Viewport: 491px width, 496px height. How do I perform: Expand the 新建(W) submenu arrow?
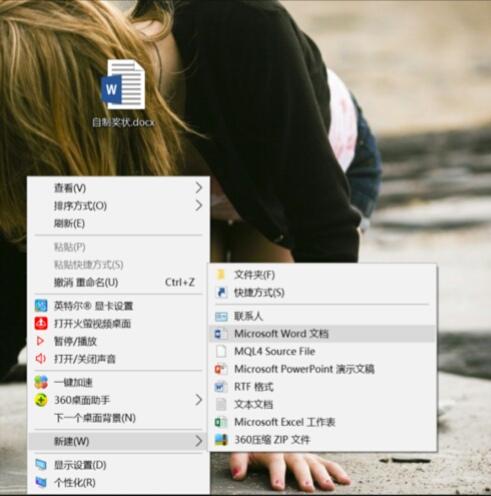click(x=199, y=441)
